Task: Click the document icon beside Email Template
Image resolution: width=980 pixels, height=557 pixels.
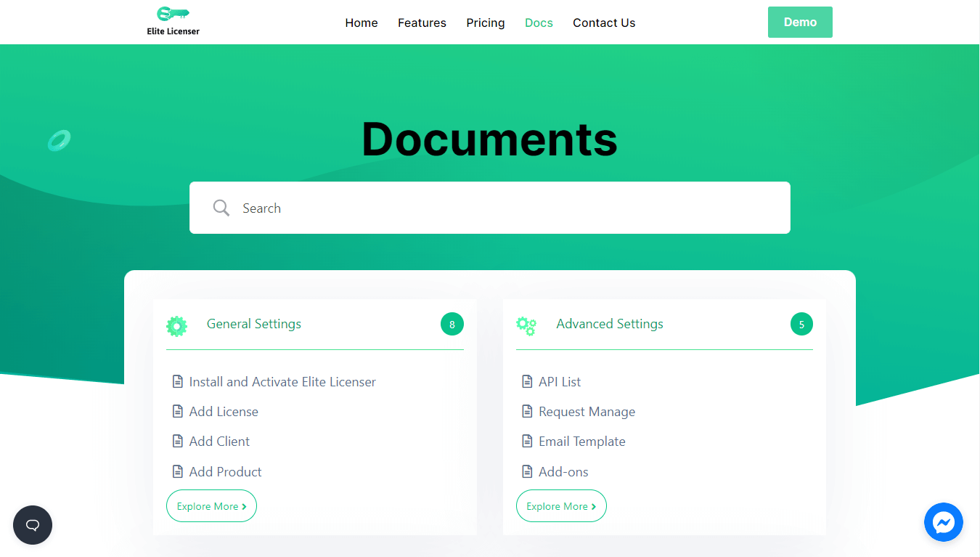Action: (526, 441)
